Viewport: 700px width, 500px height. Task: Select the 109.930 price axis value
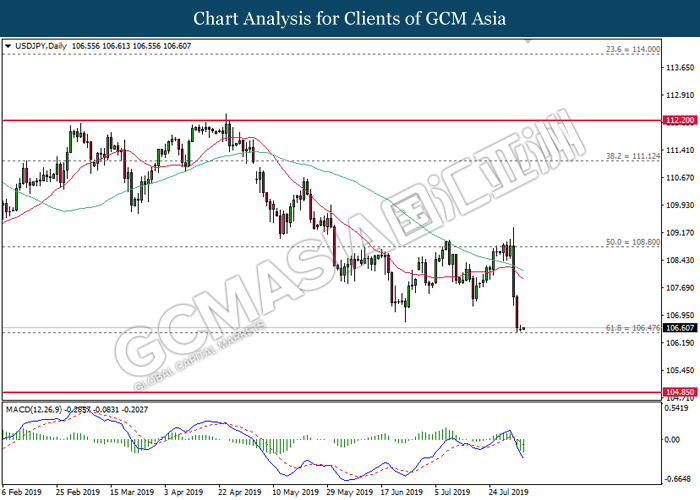(680, 205)
